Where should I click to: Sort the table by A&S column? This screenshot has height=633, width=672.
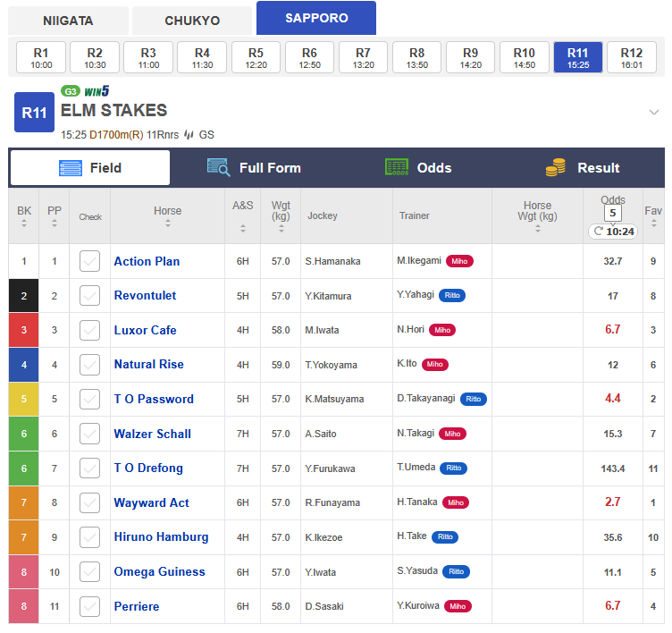[243, 229]
